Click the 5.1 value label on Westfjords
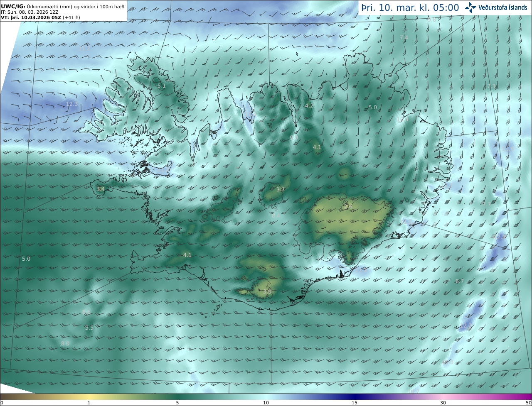Image resolution: width=532 pixels, height=406 pixels. tap(161, 86)
